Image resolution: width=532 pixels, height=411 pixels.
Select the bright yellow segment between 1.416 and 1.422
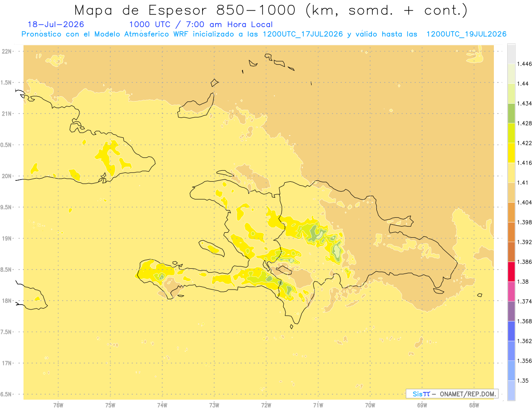(511, 153)
